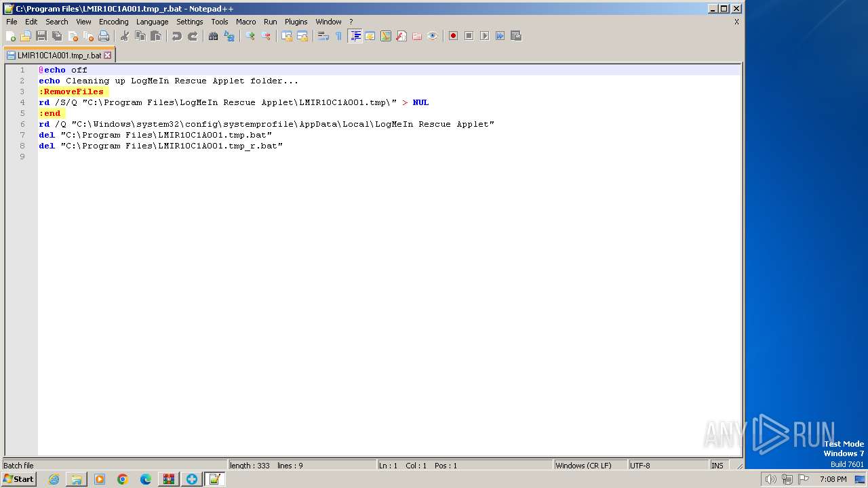The image size is (868, 488).
Task: Open the Plugins menu
Action: pyautogui.click(x=296, y=22)
